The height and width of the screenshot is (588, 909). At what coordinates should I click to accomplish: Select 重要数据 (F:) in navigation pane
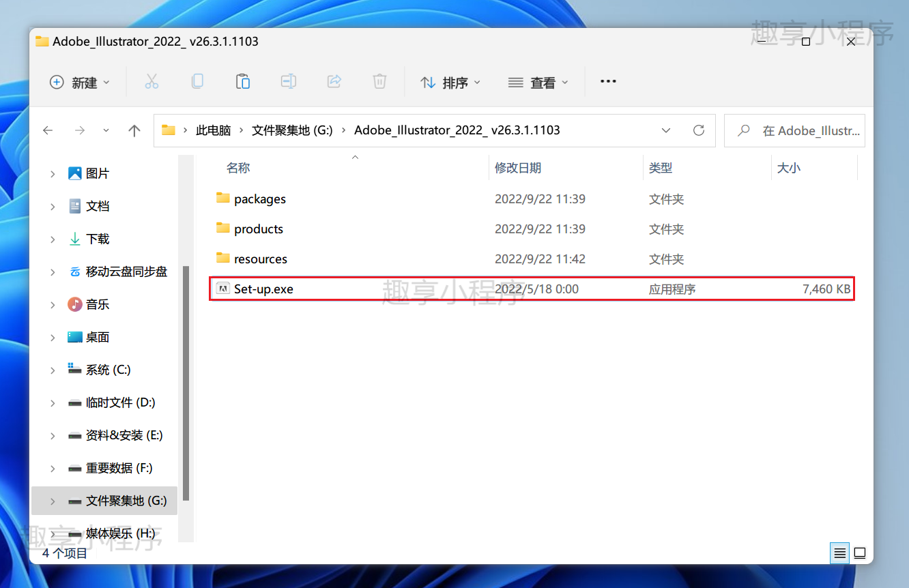click(x=119, y=468)
